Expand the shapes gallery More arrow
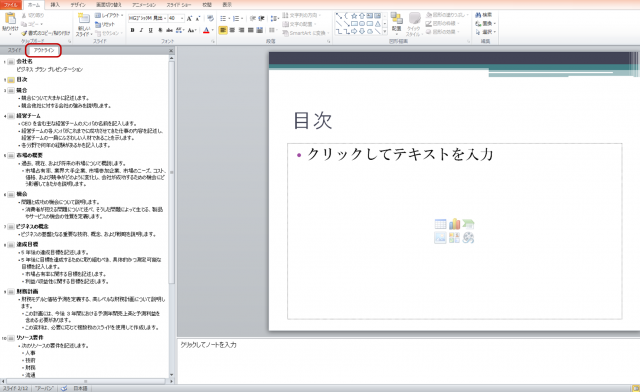Image resolution: width=640 pixels, height=392 pixels. [384, 31]
